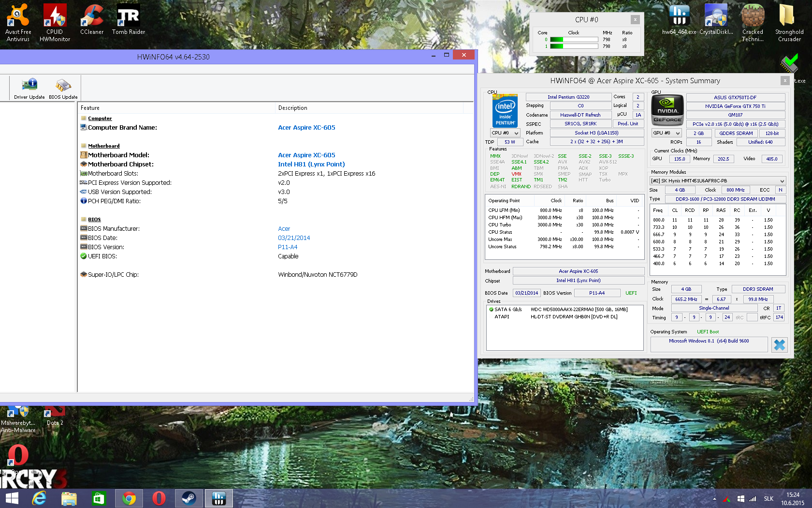Image resolution: width=812 pixels, height=508 pixels.
Task: Open the taskbar clock showing 15:24
Action: [793, 499]
